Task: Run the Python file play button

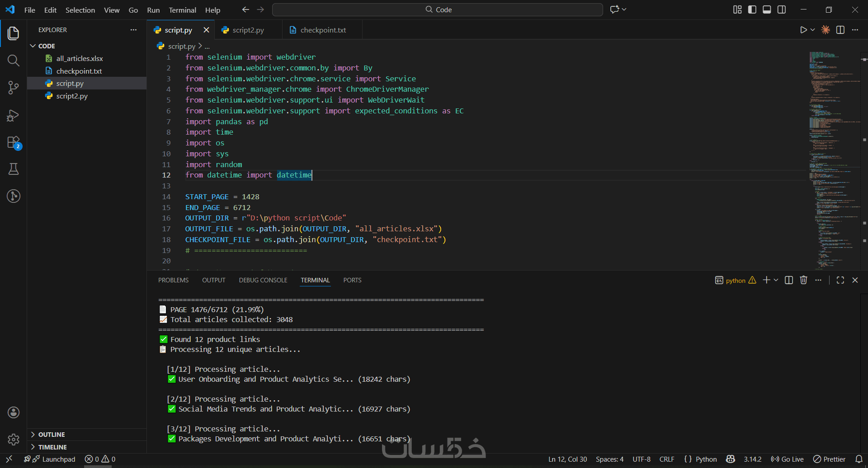Action: point(803,30)
